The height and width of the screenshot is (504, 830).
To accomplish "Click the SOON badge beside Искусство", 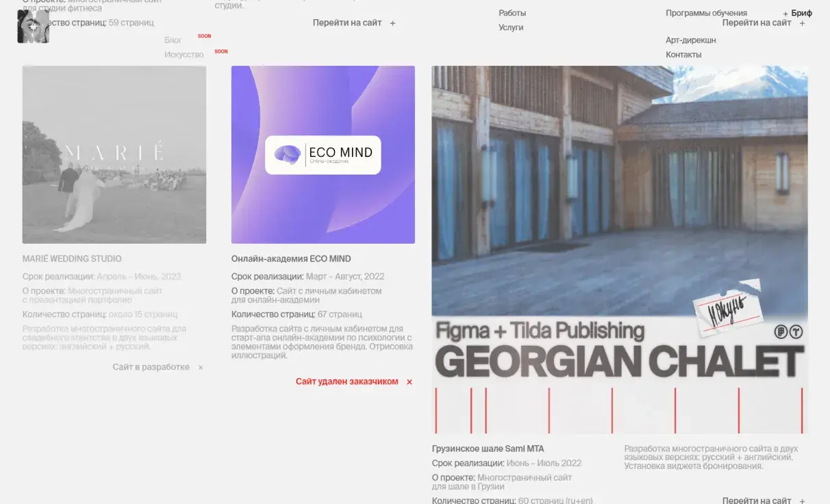I will pos(221,51).
